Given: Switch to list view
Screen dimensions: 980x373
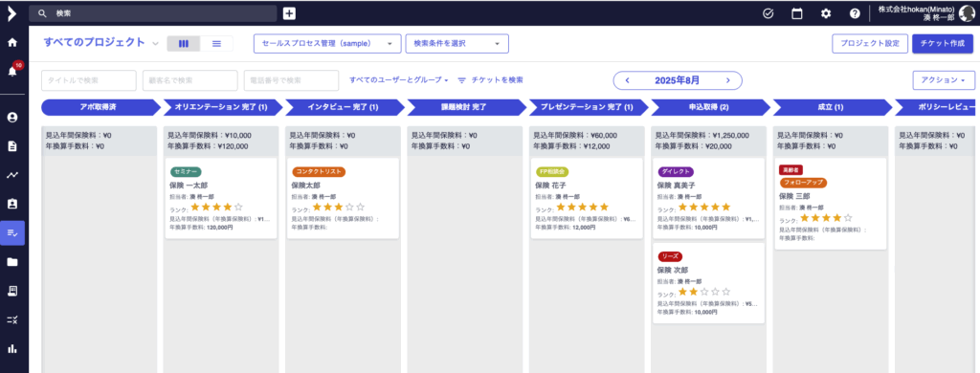Looking at the screenshot, I should tap(217, 44).
